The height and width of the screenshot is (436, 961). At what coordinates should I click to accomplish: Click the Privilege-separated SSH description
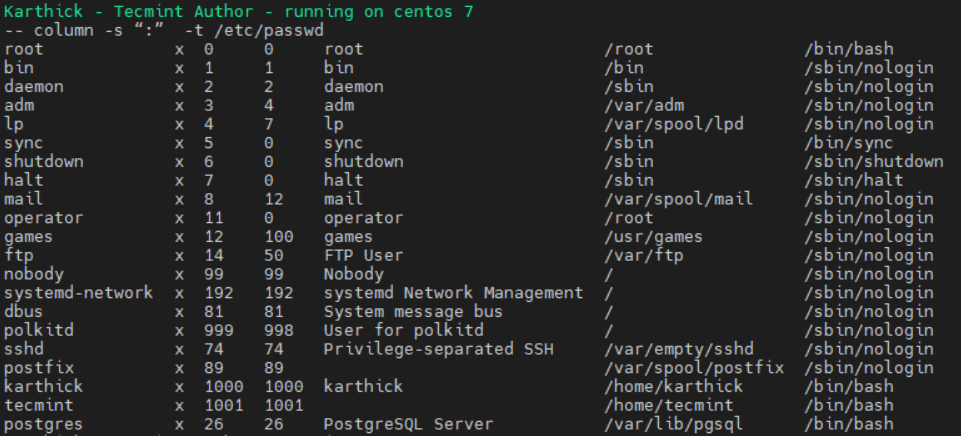pos(438,349)
